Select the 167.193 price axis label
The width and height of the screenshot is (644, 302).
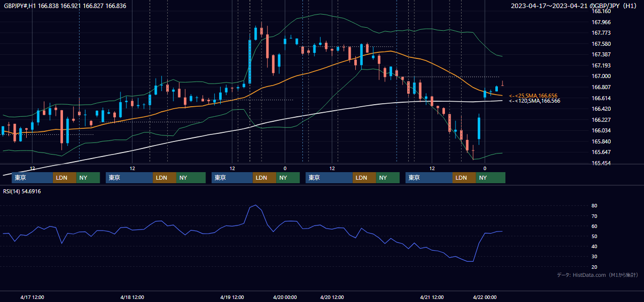coord(601,65)
